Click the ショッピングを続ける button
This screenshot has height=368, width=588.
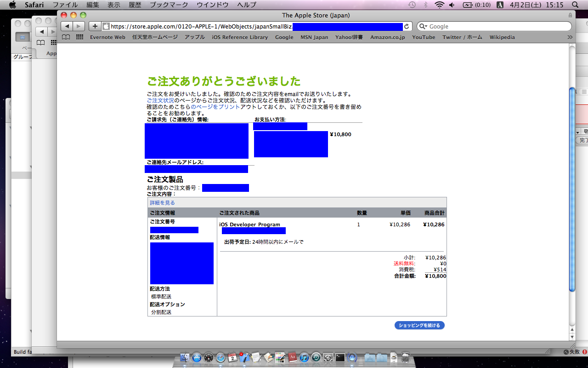pyautogui.click(x=419, y=325)
